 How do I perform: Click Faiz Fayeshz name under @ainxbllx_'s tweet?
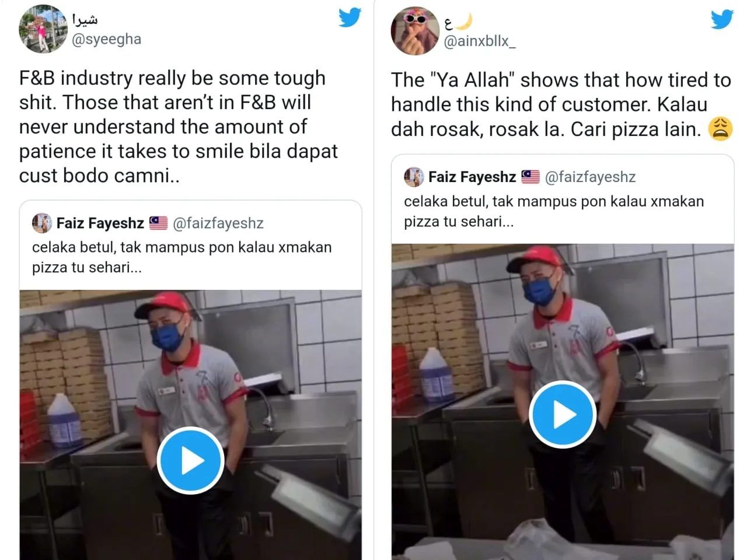click(472, 177)
